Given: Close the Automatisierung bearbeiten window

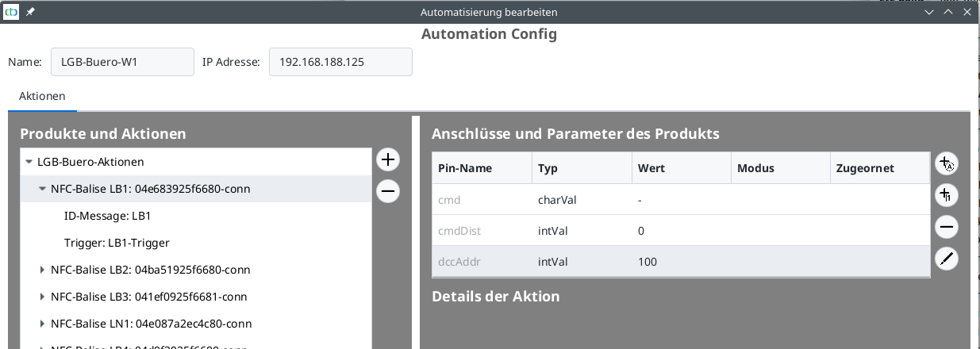Looking at the screenshot, I should (967, 13).
